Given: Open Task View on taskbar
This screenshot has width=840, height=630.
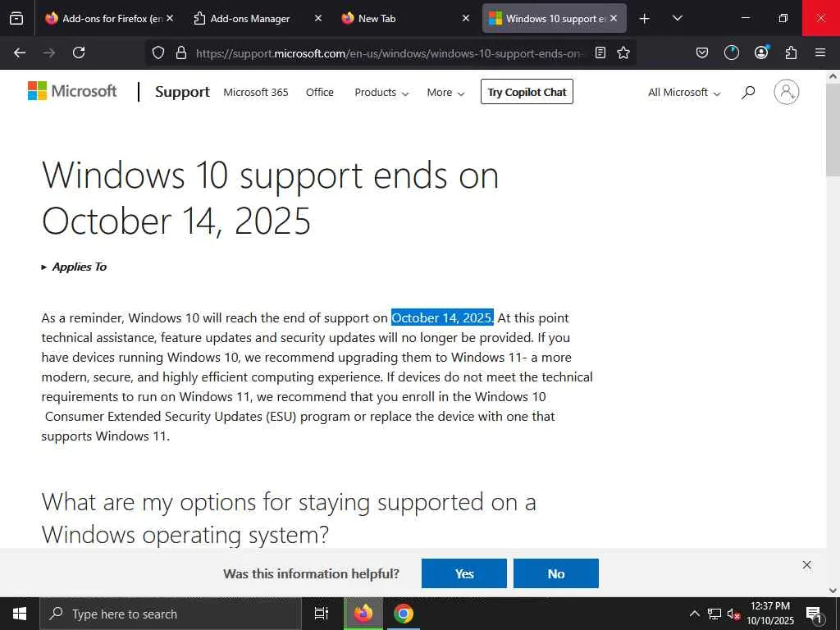Looking at the screenshot, I should [322, 614].
